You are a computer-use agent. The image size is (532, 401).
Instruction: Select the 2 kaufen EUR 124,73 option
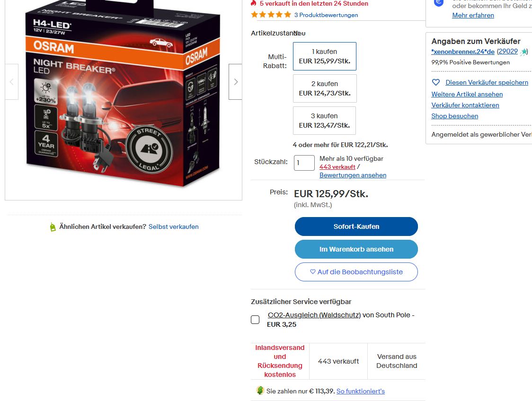pyautogui.click(x=325, y=88)
